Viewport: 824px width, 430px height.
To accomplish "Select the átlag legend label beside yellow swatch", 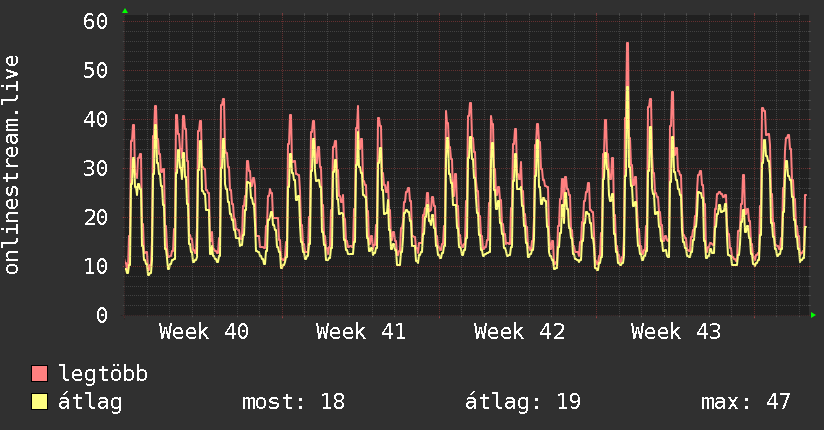I will (x=90, y=402).
